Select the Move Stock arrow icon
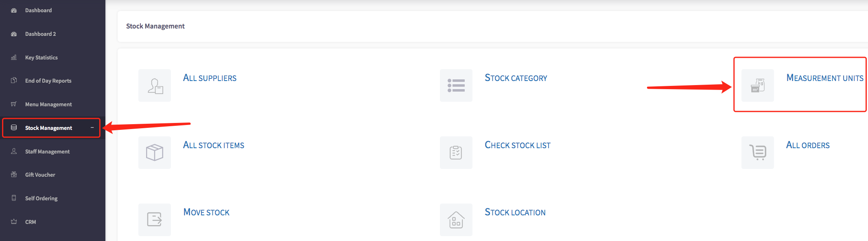The width and height of the screenshot is (868, 241). click(155, 220)
